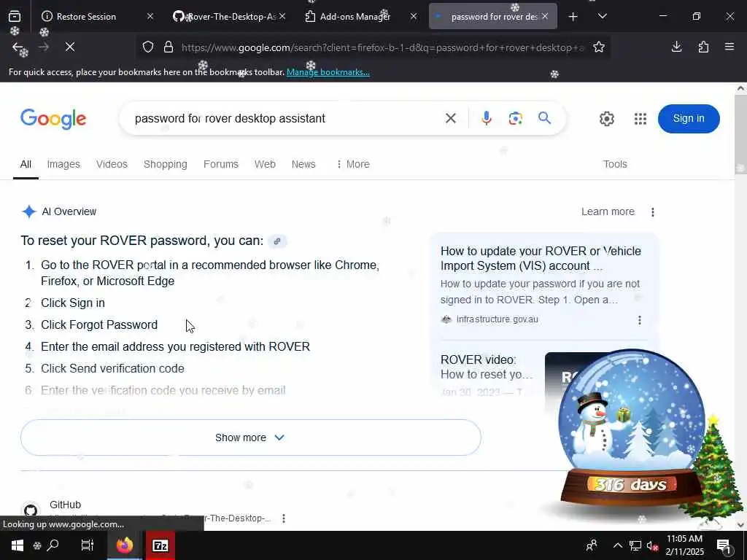
Task: Switch to Add-ons Manager tab
Action: [x=355, y=17]
